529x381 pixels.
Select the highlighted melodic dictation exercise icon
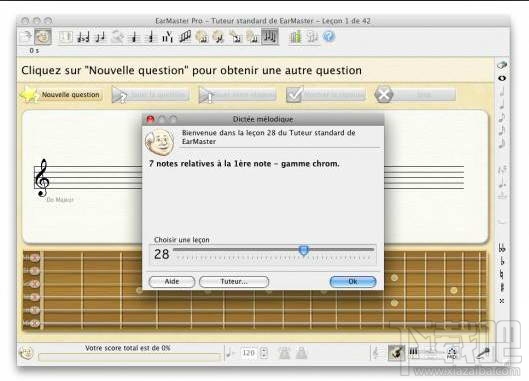270,36
